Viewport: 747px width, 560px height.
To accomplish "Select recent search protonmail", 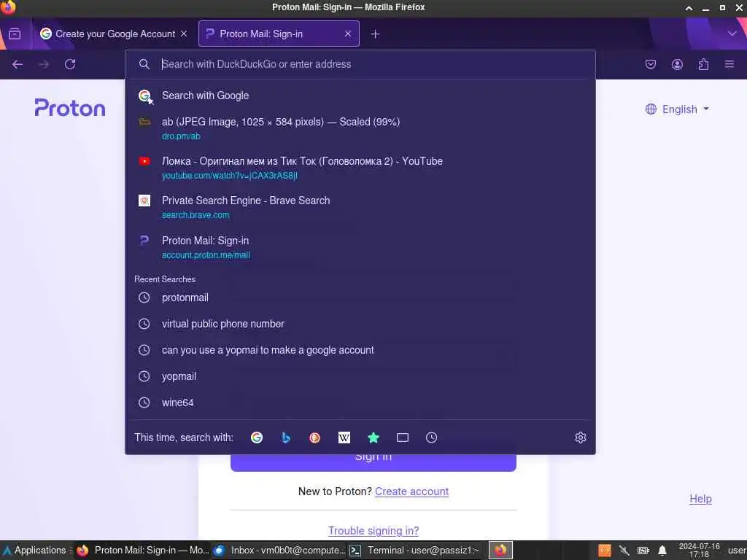I will (x=360, y=297).
